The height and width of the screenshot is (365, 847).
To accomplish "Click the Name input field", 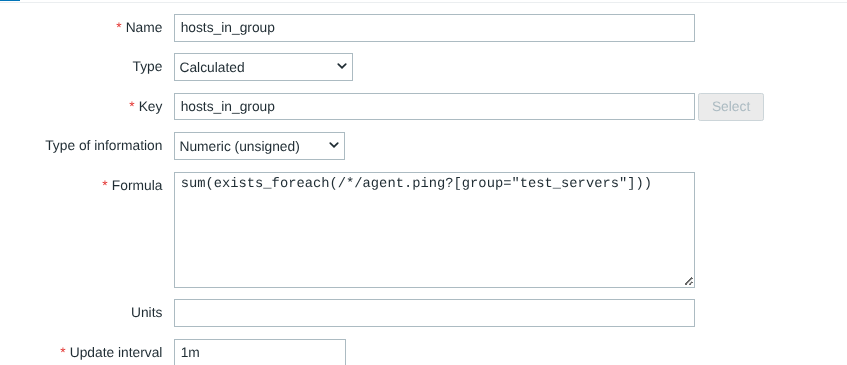I will pyautogui.click(x=434, y=28).
